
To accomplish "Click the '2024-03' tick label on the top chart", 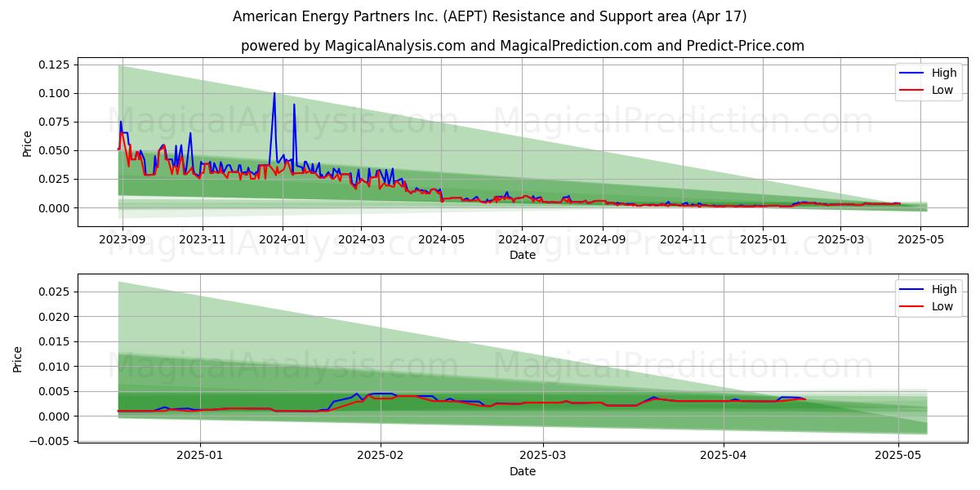I will coord(361,239).
